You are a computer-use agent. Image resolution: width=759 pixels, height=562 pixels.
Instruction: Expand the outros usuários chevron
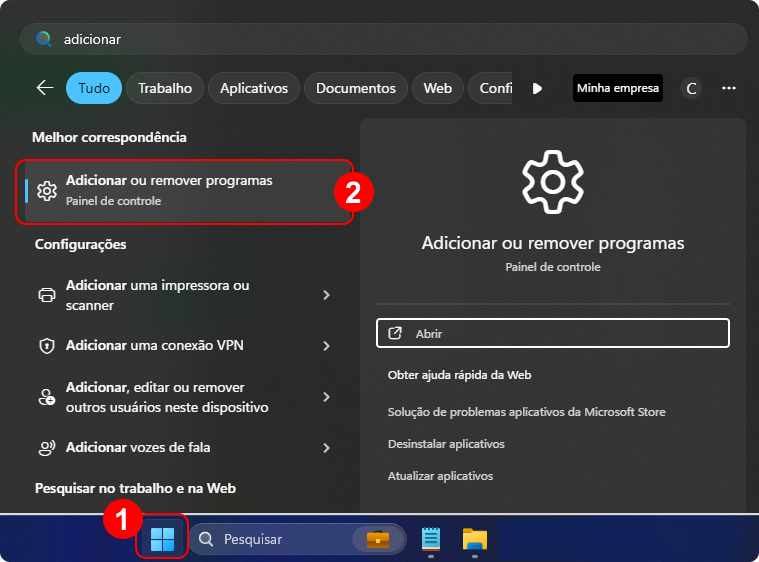[326, 397]
